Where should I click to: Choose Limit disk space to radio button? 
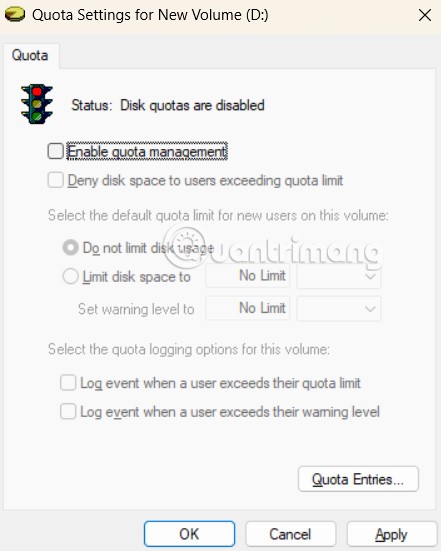coord(70,277)
